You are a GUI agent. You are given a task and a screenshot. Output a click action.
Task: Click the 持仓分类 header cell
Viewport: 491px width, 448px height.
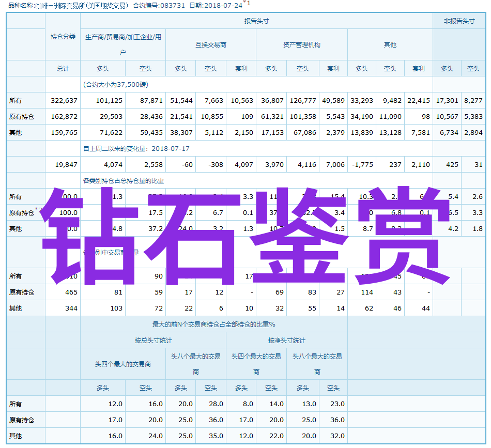pos(63,37)
